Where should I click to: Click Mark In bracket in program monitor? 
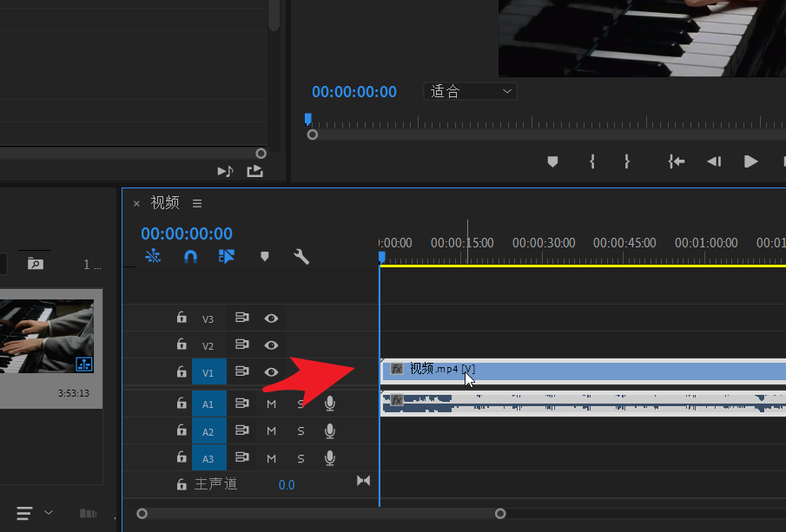point(591,161)
